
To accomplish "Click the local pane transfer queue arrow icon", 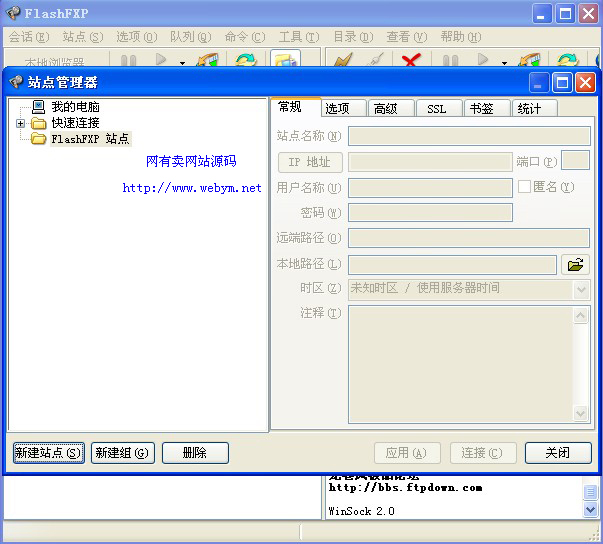I will tap(207, 60).
